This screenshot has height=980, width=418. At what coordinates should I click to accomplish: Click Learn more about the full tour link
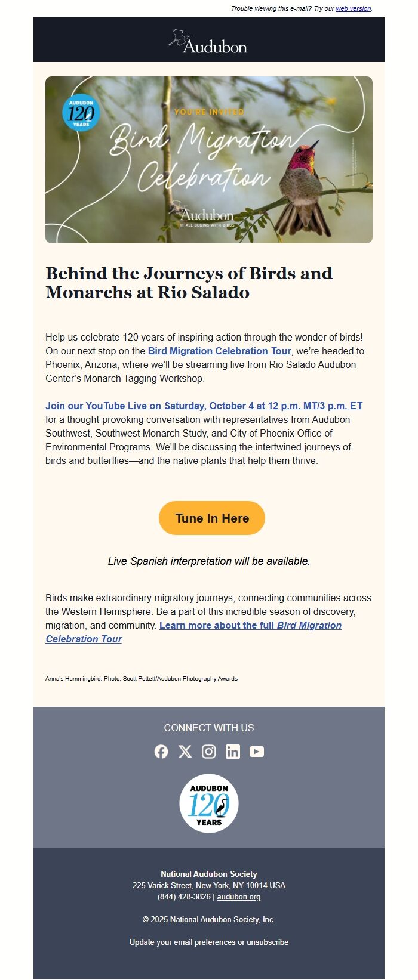[251, 626]
